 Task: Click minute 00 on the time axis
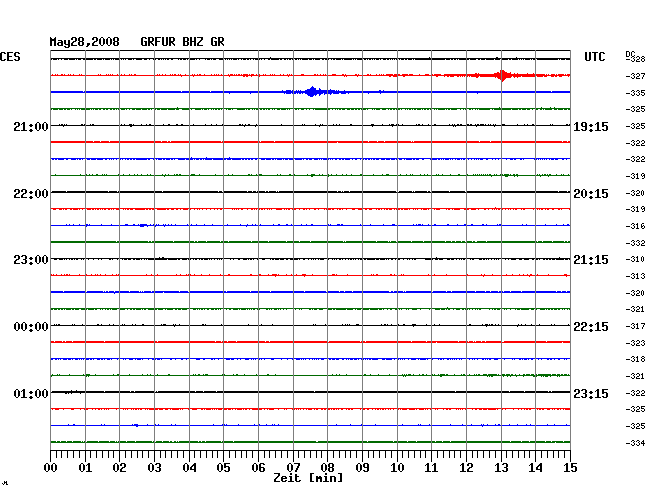[51, 468]
